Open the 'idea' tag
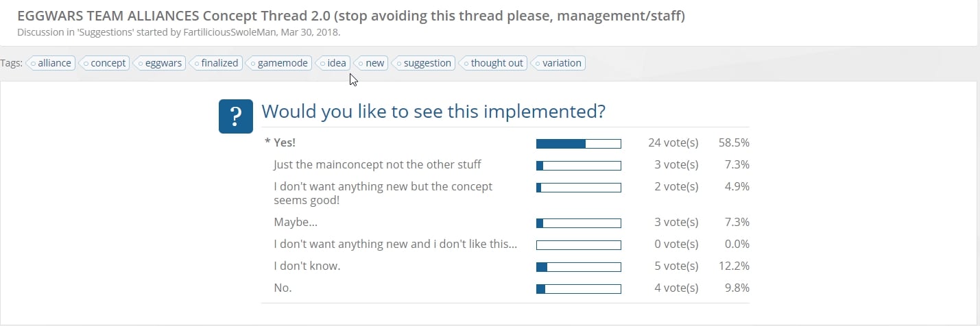 pos(333,63)
